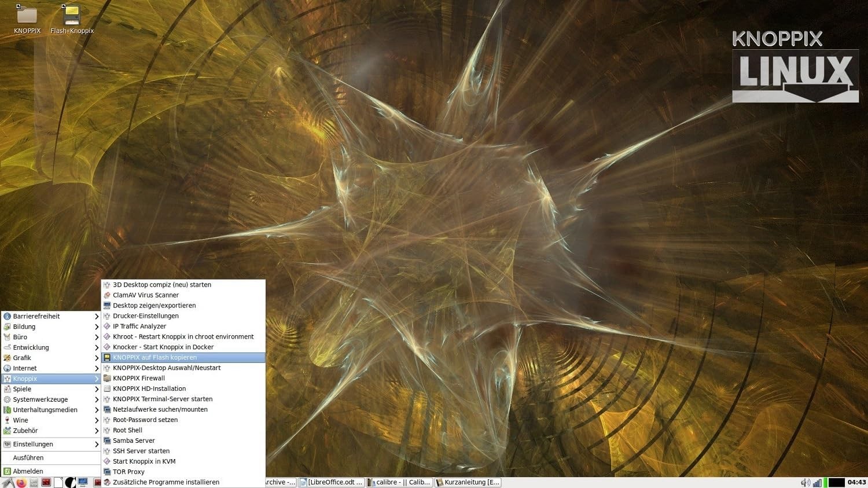The image size is (868, 488).
Task: Select KNOPPIX Terminal-Server starten
Action: click(183, 399)
